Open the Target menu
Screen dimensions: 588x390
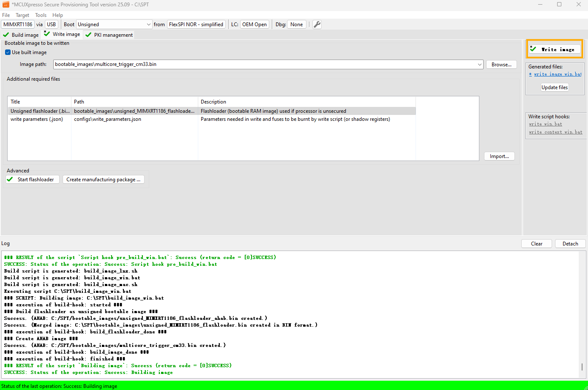click(x=22, y=15)
